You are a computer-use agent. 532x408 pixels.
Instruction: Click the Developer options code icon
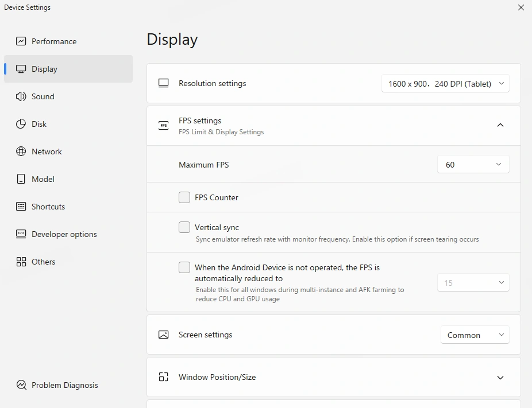(21, 234)
